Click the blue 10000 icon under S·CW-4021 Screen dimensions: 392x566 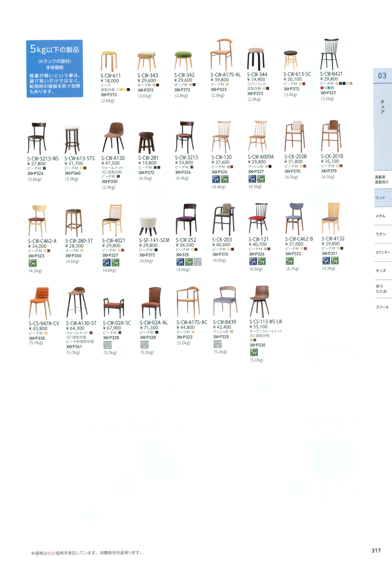[x=107, y=262]
